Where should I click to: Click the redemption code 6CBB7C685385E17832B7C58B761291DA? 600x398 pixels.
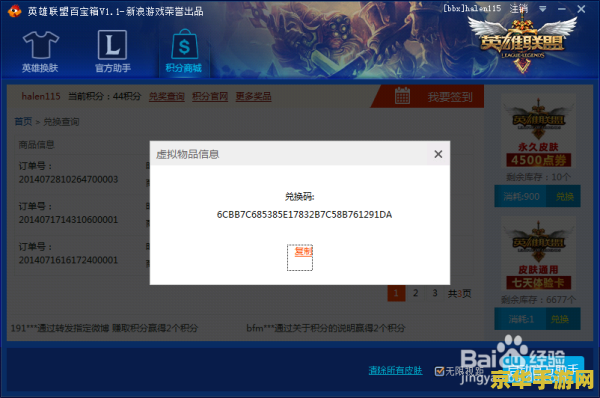pos(304,215)
